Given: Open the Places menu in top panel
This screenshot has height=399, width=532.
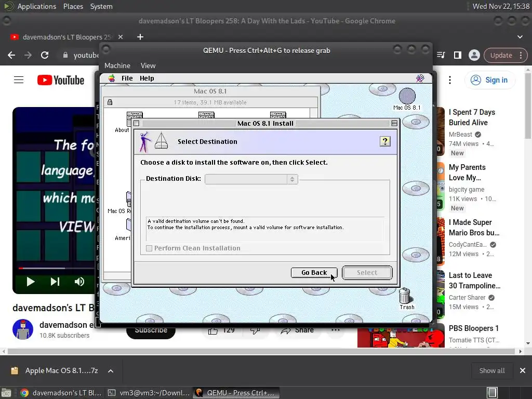Looking at the screenshot, I should [x=73, y=6].
